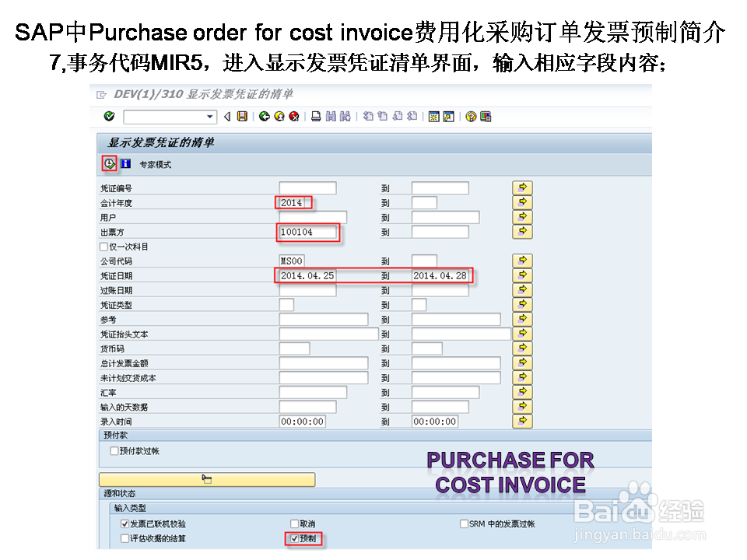Click the yellow button above 源和状态
This screenshot has width=747, height=560.
[x=206, y=479]
